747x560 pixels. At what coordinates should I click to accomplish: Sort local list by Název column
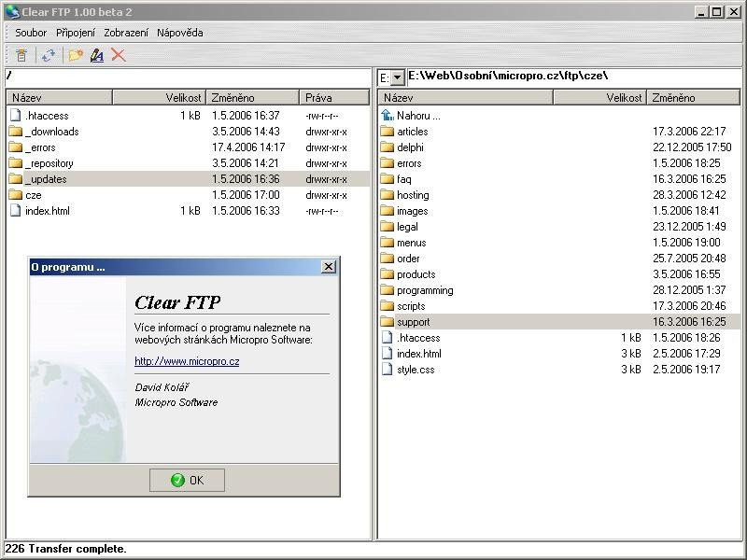tap(465, 98)
